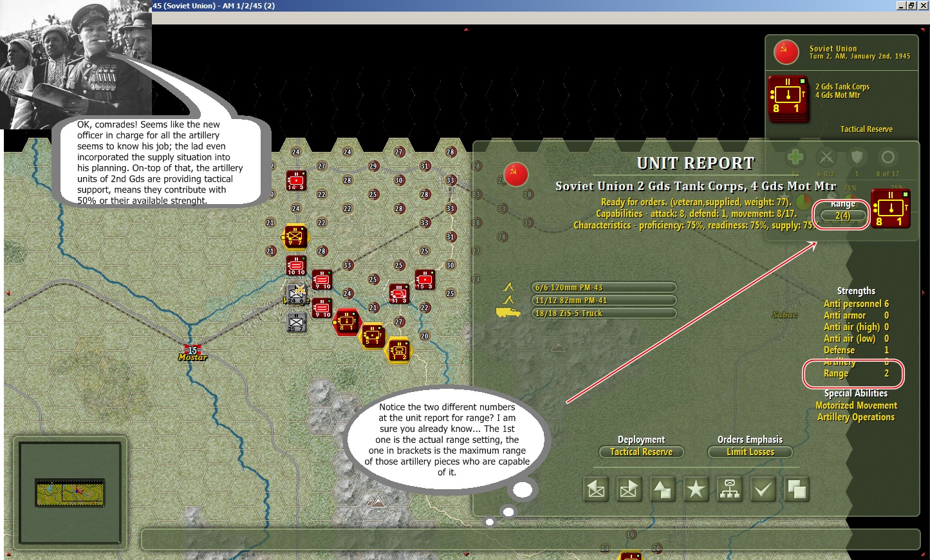This screenshot has width=930, height=560.
Task: Click the Range 2 line under Strengths
Action: pos(856,373)
